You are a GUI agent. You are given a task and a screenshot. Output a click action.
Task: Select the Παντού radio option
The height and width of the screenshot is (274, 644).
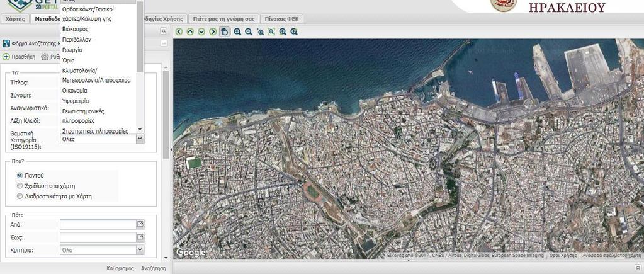tap(20, 175)
